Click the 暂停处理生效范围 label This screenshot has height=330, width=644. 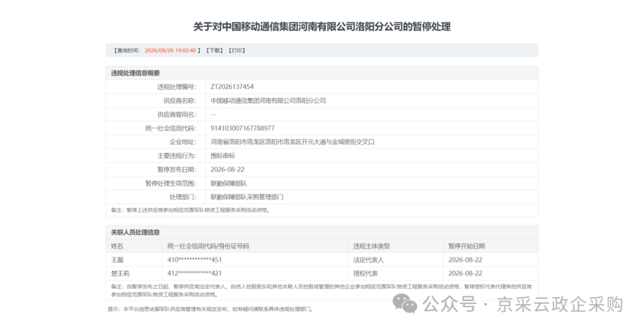pos(171,183)
